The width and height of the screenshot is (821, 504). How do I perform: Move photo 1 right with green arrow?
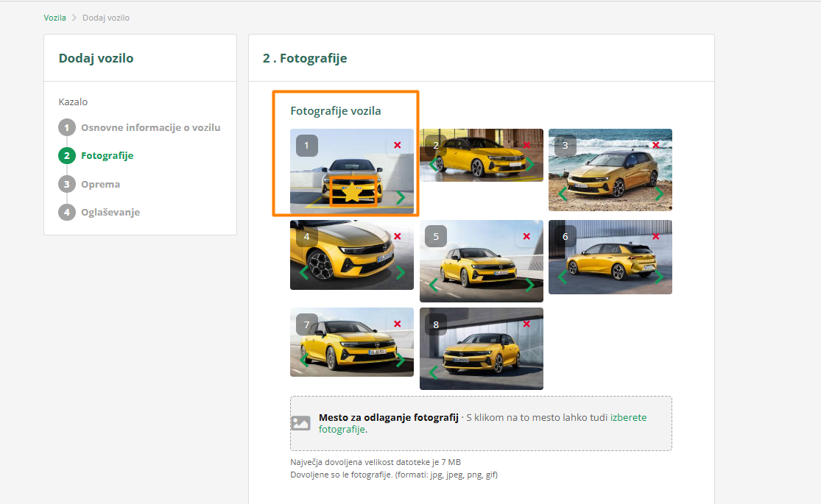pos(401,197)
